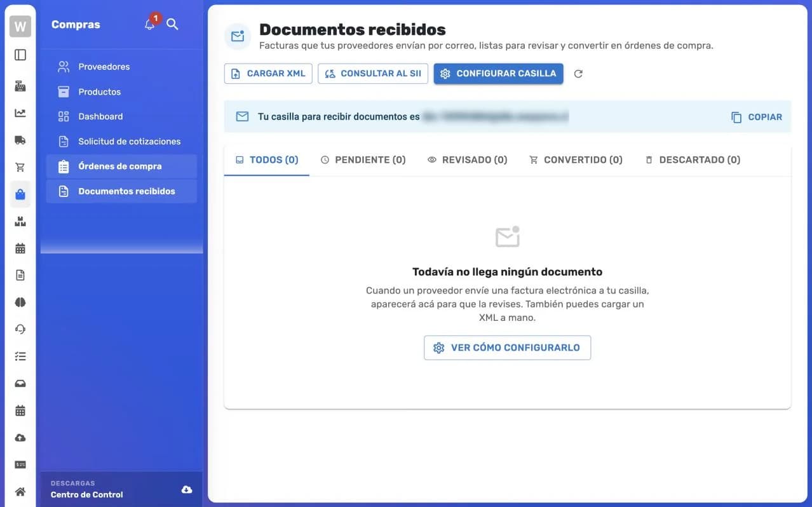Click the W workspace avatar
Viewport: 812px width, 507px height.
[x=20, y=27]
